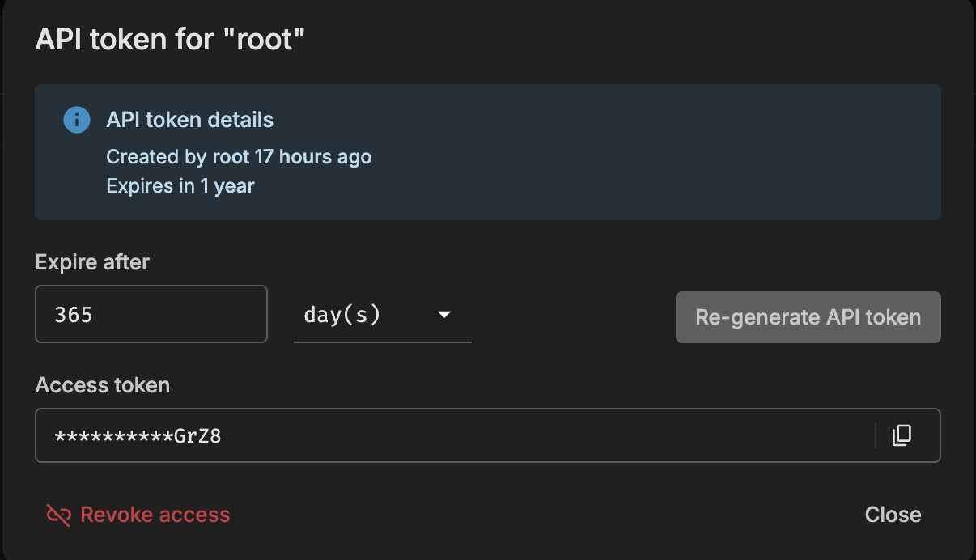Select the 365 expiration input field
976x560 pixels.
(x=151, y=314)
